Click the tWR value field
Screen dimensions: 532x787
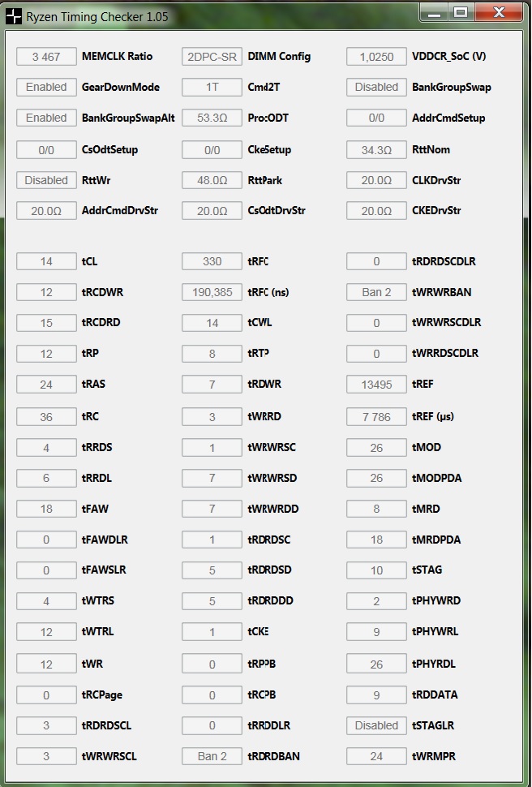[46, 664]
